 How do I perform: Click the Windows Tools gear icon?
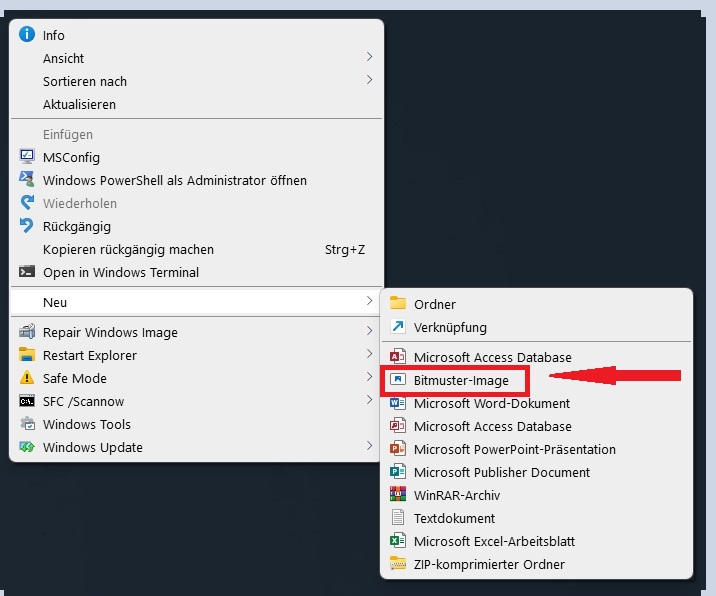27,423
